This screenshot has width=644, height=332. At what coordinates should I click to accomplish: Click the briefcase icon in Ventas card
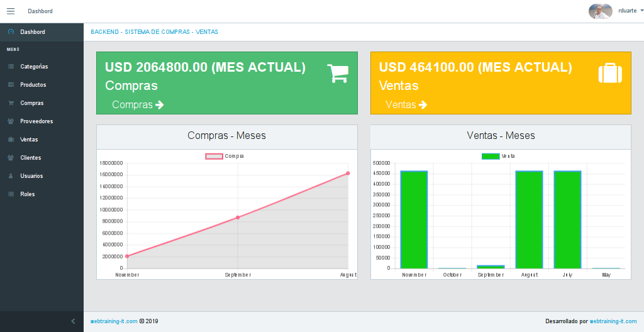pyautogui.click(x=609, y=73)
